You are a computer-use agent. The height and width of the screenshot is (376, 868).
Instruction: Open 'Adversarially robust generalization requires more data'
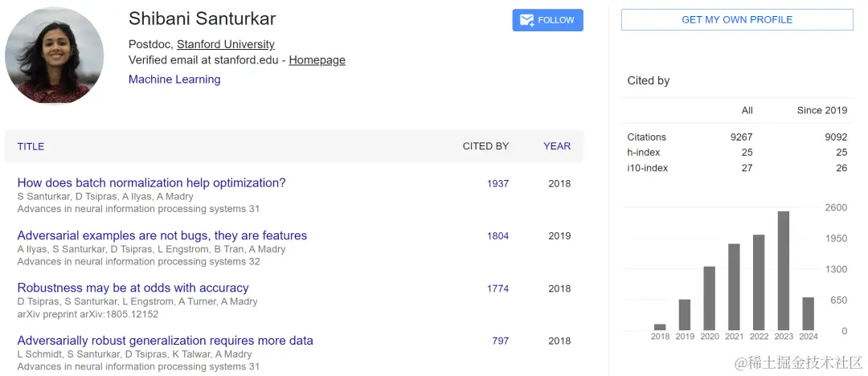point(165,341)
